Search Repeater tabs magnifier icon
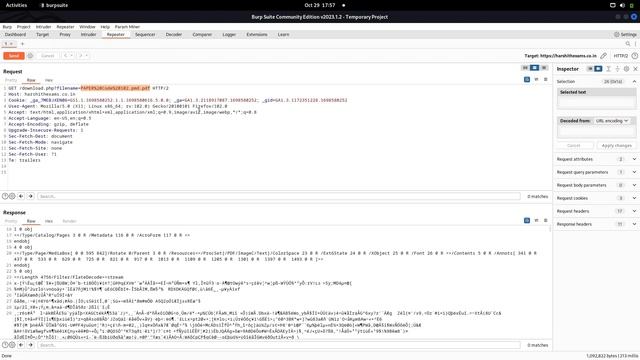This screenshot has height=360, width=640. 628,44
